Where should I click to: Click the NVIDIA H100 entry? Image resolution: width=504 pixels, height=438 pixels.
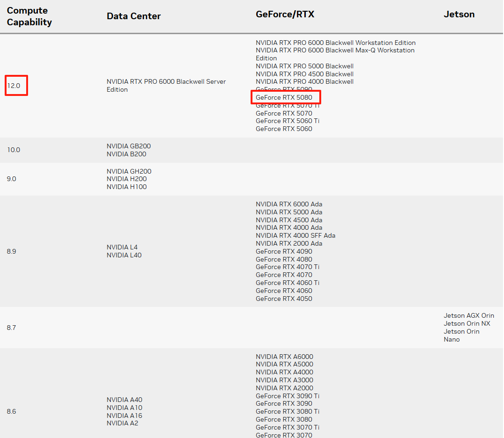127,187
